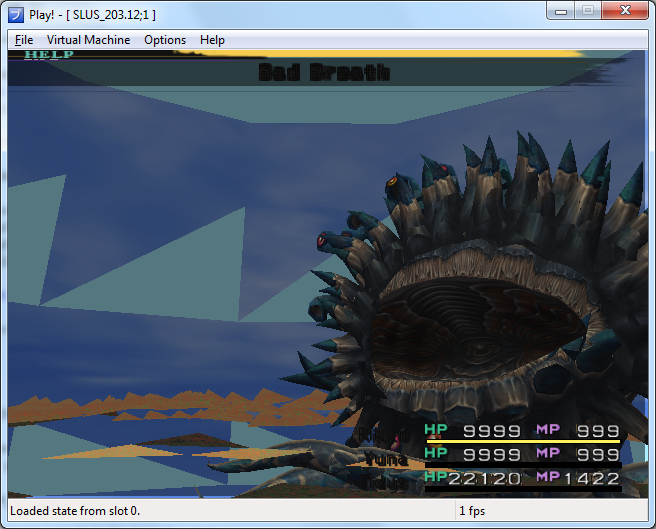656x529 pixels.
Task: Click the window title 'SLUS_203.12;1'
Action: coord(110,15)
